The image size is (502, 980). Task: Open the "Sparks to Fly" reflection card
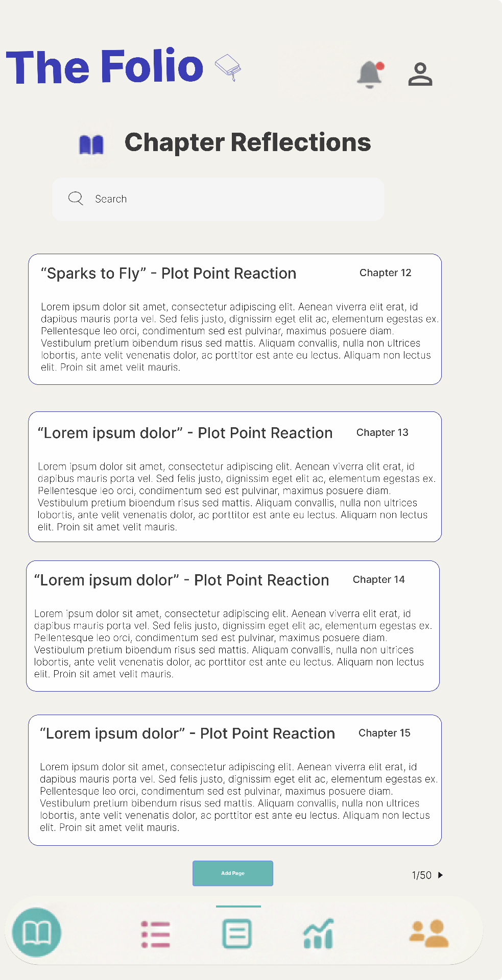coord(235,319)
